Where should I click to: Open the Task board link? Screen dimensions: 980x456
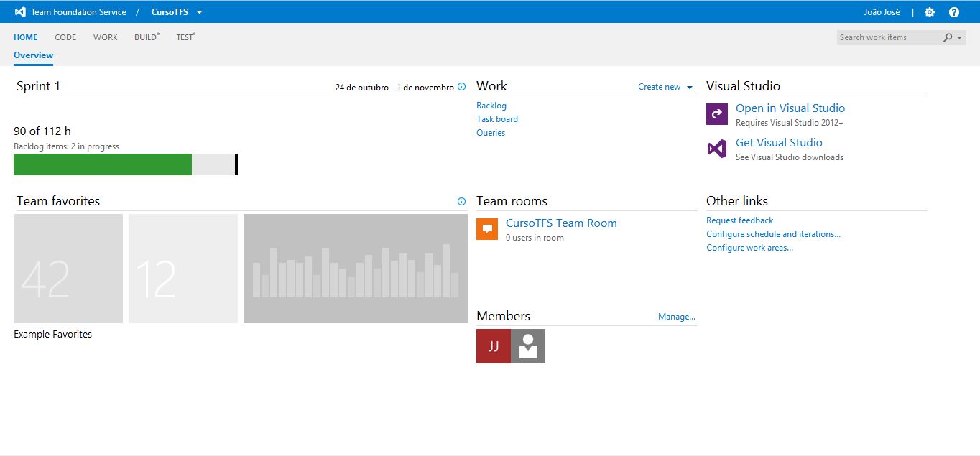click(497, 119)
